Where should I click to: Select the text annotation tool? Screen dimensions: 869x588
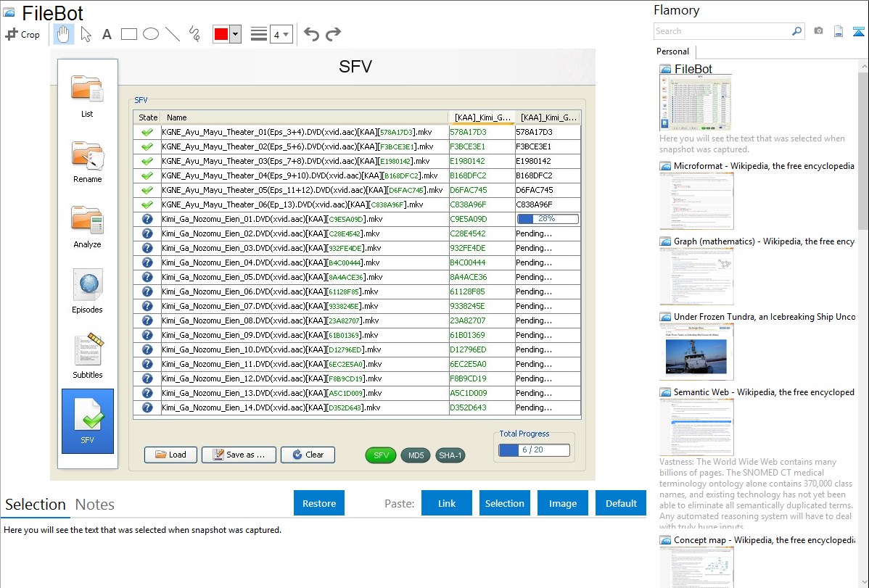(x=107, y=34)
